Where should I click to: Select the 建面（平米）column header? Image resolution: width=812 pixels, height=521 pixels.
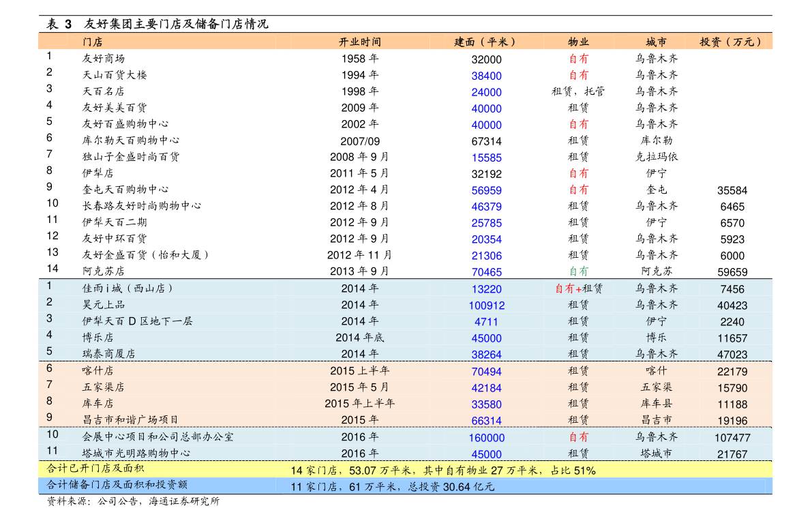486,42
